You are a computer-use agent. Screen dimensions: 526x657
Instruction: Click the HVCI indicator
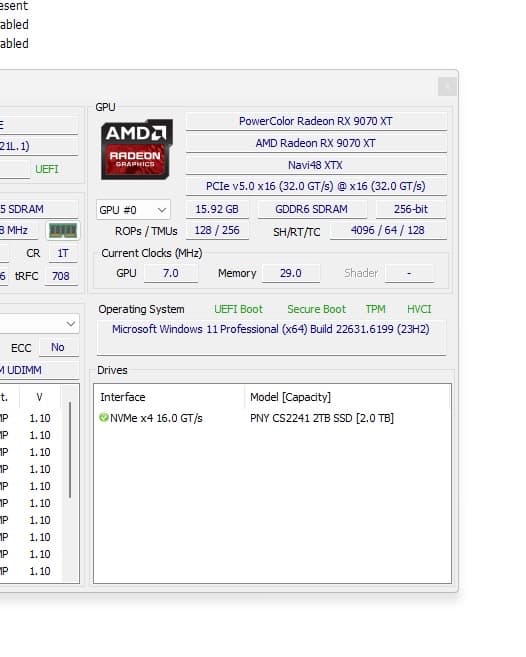[x=419, y=309]
